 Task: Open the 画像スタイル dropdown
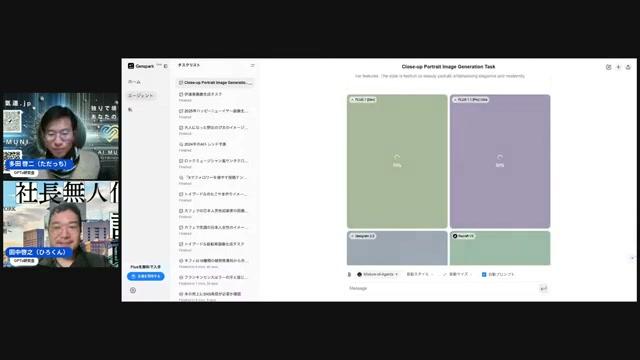tap(420, 274)
